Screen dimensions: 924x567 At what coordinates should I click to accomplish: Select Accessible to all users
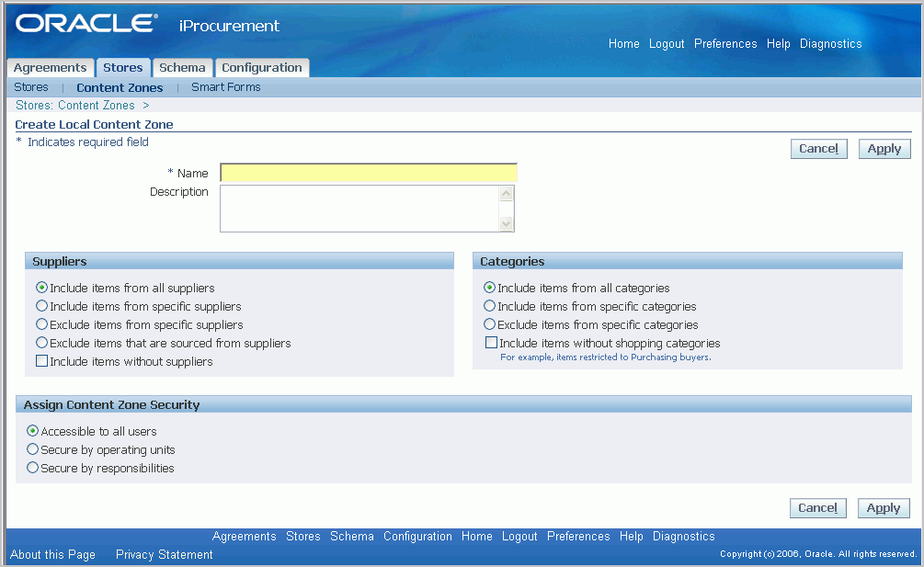coord(33,431)
